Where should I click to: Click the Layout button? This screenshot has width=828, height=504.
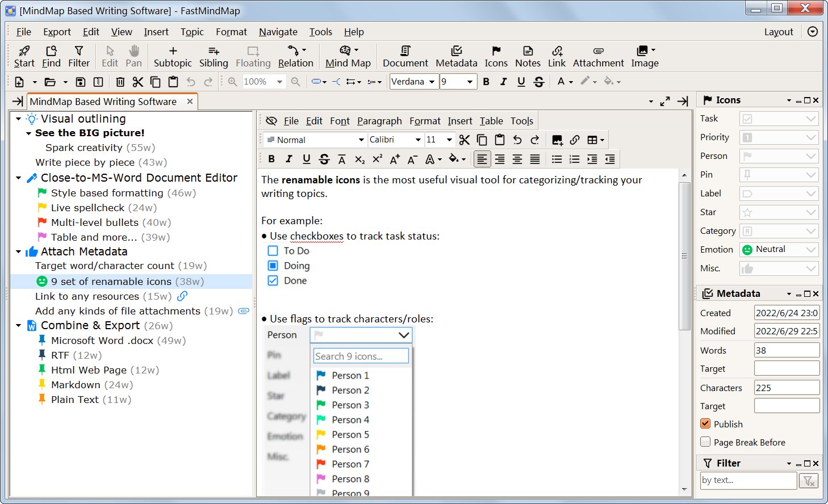(779, 32)
